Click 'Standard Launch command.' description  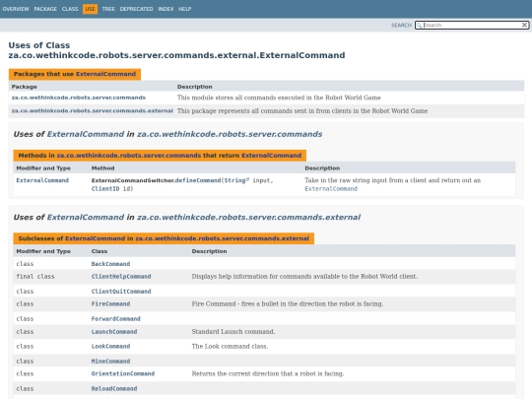pyautogui.click(x=233, y=332)
